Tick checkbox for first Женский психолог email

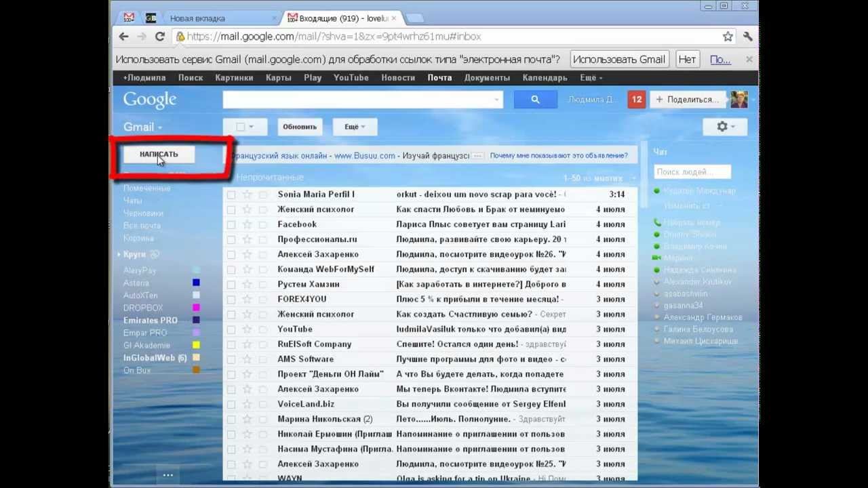click(231, 209)
